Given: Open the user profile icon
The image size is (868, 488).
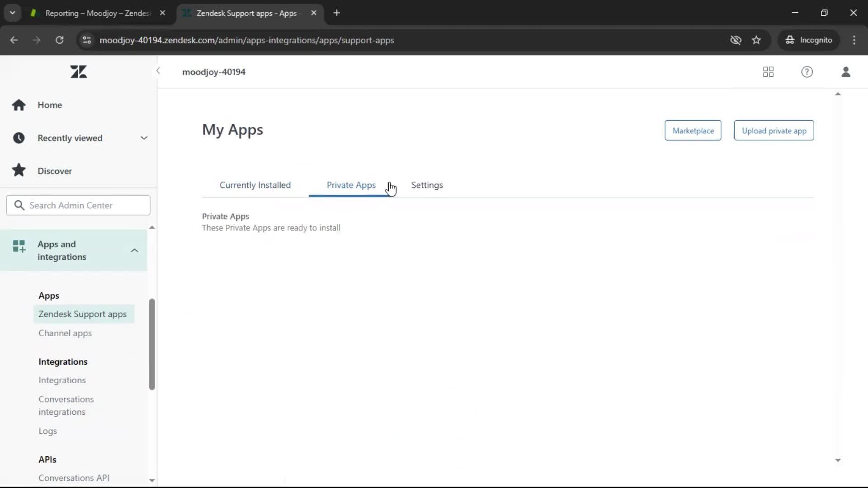Looking at the screenshot, I should pyautogui.click(x=846, y=72).
